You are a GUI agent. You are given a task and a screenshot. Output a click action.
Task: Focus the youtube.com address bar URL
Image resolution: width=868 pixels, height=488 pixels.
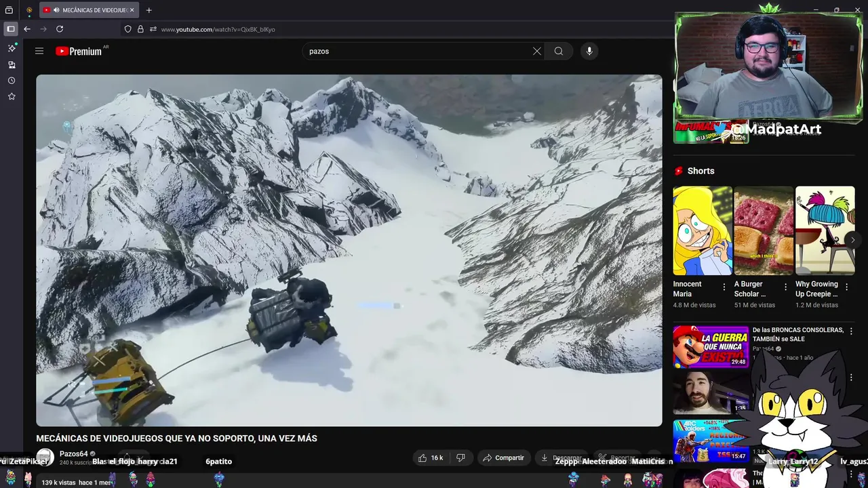point(218,30)
